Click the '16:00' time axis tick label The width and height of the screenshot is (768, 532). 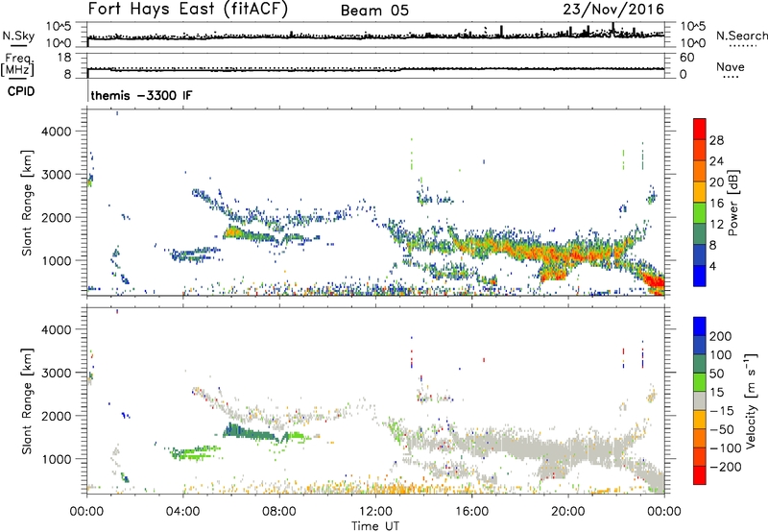(x=471, y=512)
